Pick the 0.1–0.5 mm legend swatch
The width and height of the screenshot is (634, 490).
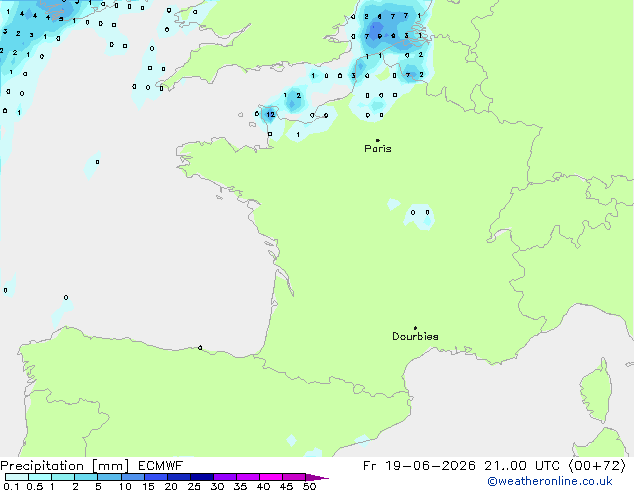pos(17,477)
